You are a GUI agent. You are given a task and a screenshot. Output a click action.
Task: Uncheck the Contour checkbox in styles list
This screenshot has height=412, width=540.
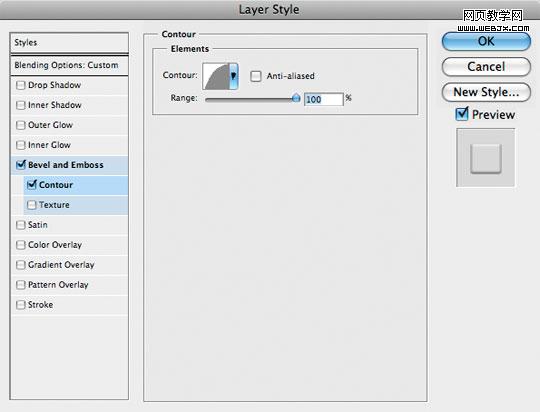pos(32,185)
